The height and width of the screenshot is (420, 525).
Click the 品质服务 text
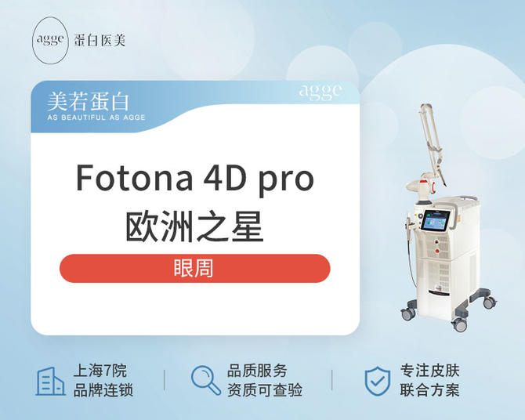[x=257, y=371]
